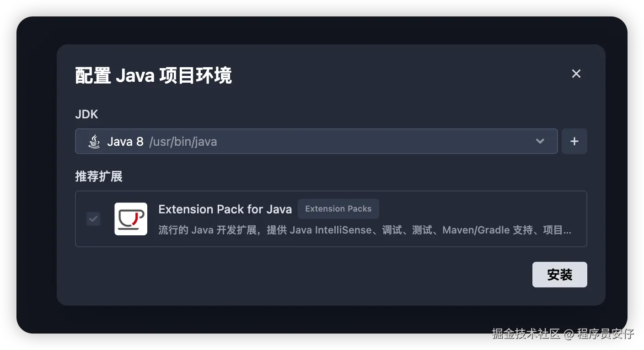
Task: Click the Java 8 version text
Action: click(x=125, y=142)
